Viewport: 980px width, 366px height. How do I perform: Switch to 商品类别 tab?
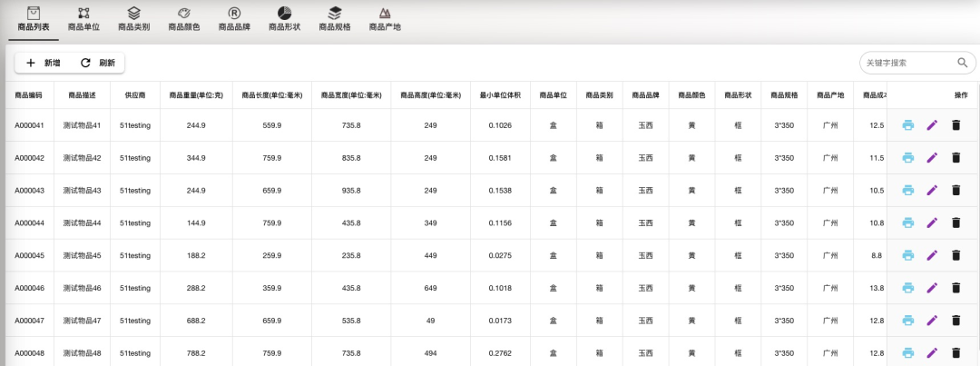click(133, 20)
